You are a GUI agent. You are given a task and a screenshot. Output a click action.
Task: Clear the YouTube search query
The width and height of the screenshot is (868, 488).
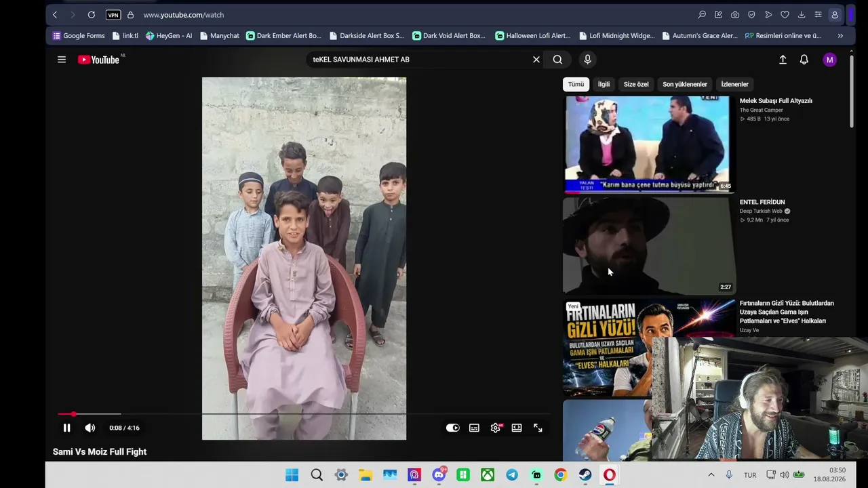click(x=536, y=60)
